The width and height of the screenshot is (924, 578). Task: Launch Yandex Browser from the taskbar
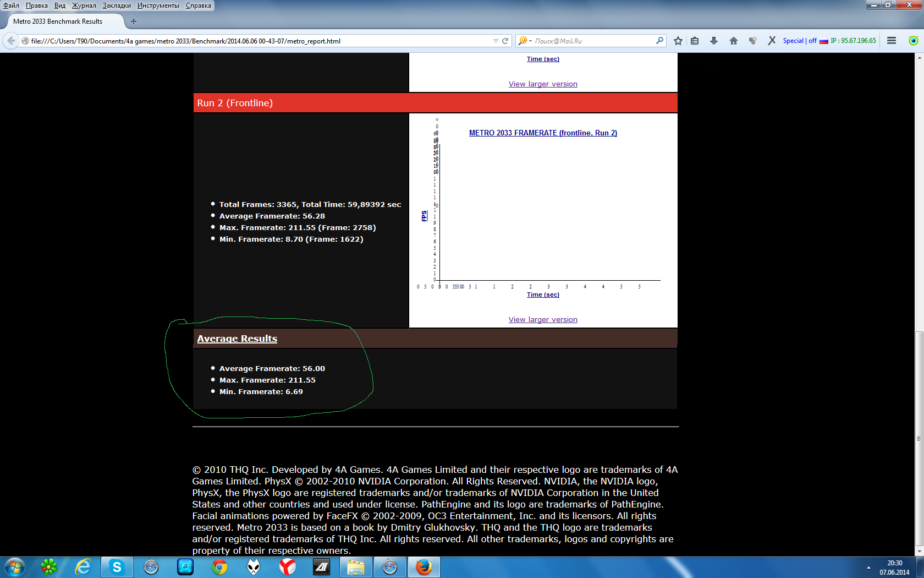[x=288, y=567]
